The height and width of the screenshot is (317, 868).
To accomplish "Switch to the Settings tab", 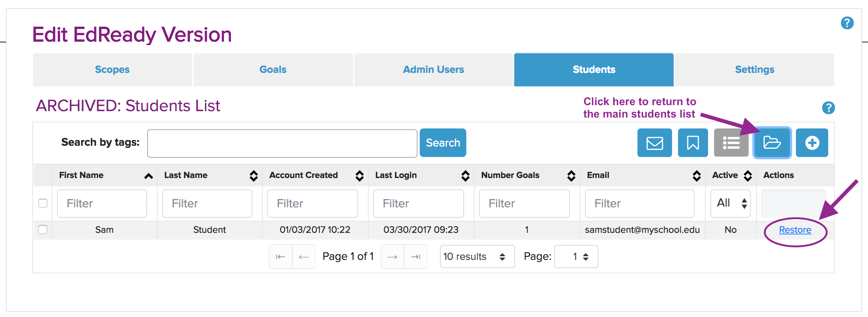I will click(x=755, y=69).
